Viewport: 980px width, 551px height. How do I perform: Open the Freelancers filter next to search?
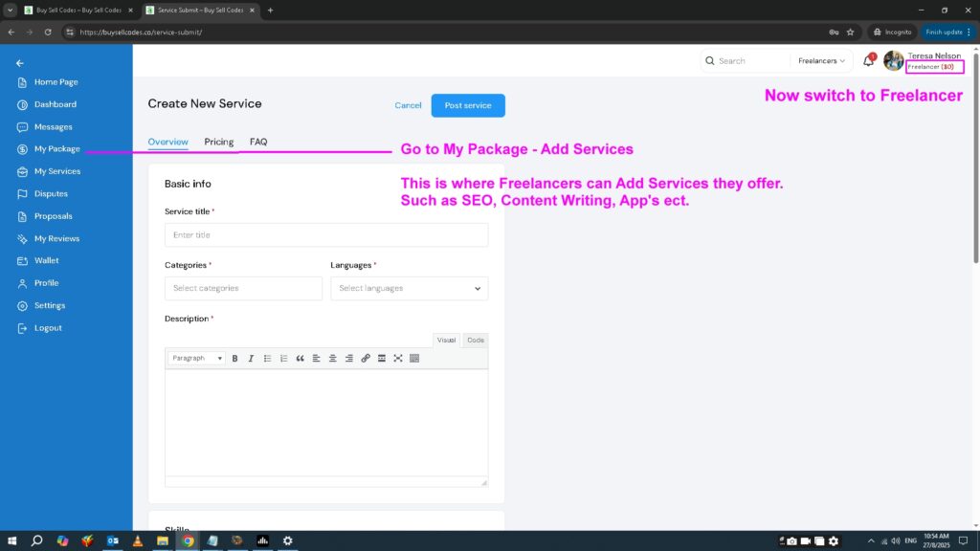point(821,60)
